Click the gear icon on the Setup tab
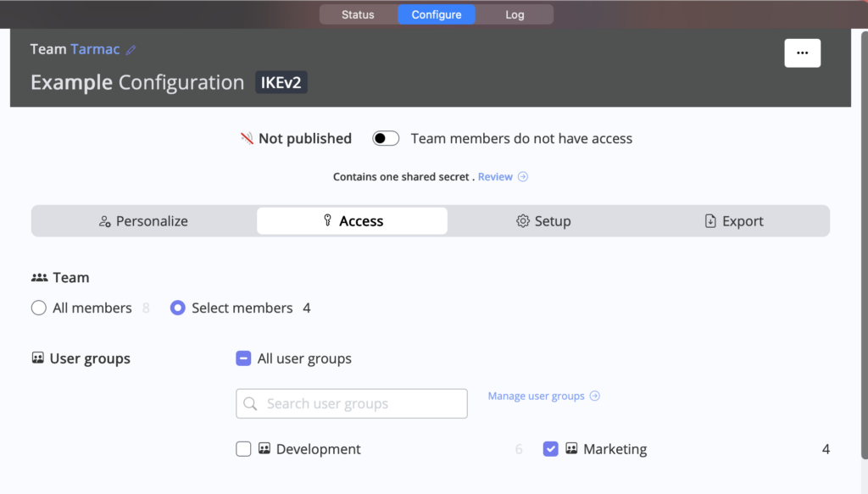This screenshot has width=868, height=494. pyautogui.click(x=523, y=220)
